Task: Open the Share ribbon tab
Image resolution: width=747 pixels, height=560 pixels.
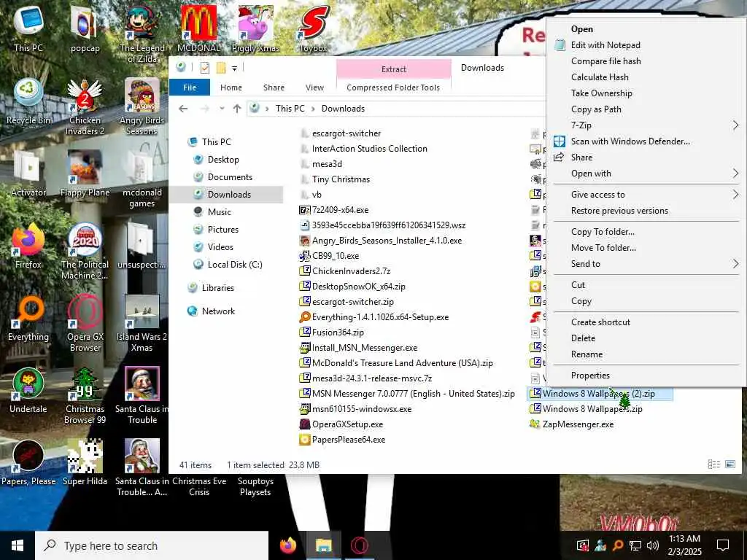Action: 274,87
